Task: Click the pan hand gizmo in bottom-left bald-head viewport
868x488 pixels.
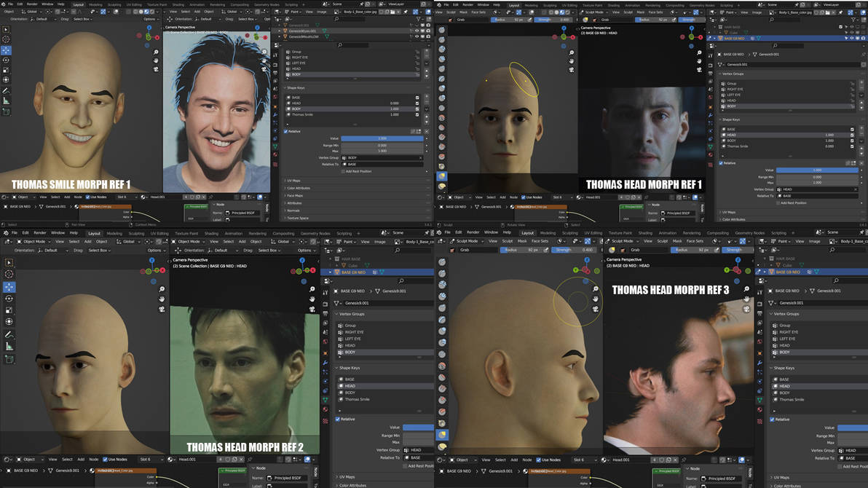Action: click(x=162, y=299)
